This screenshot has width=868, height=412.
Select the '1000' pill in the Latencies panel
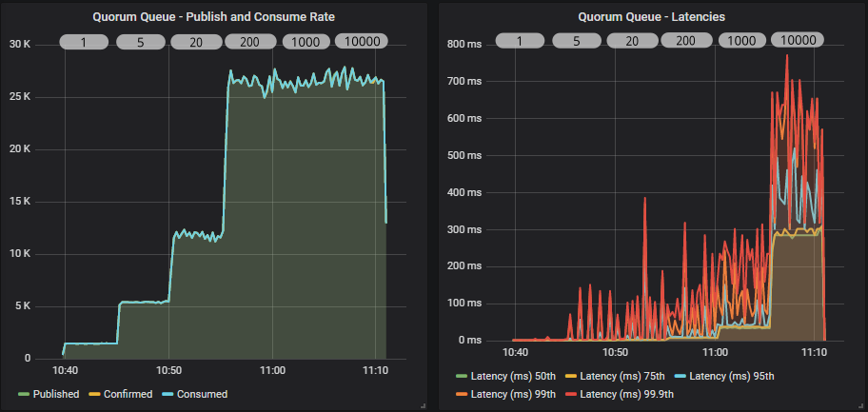(x=742, y=41)
